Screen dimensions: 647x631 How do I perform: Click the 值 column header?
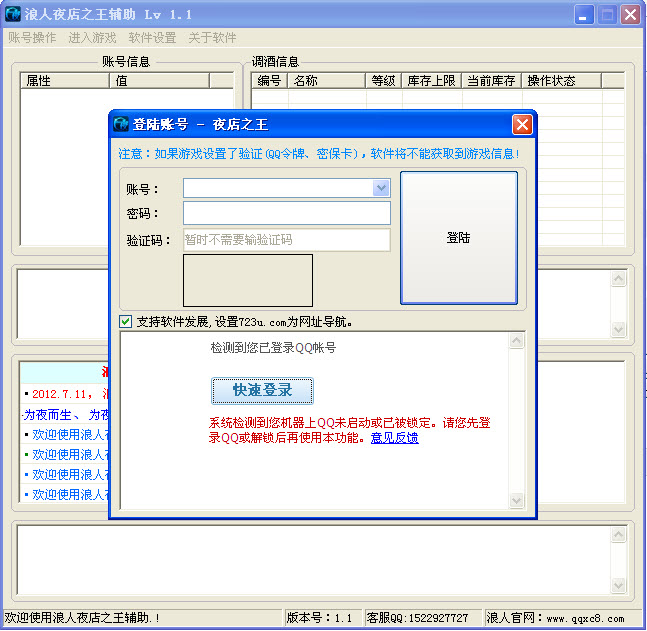[x=160, y=80]
